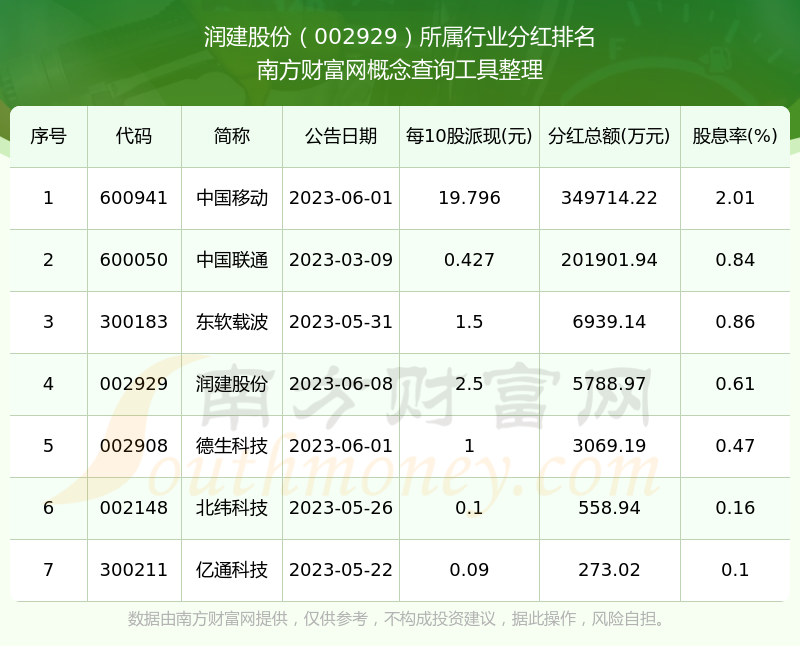This screenshot has width=800, height=668.
Task: Click total dividend 273.02
Action: 609,570
